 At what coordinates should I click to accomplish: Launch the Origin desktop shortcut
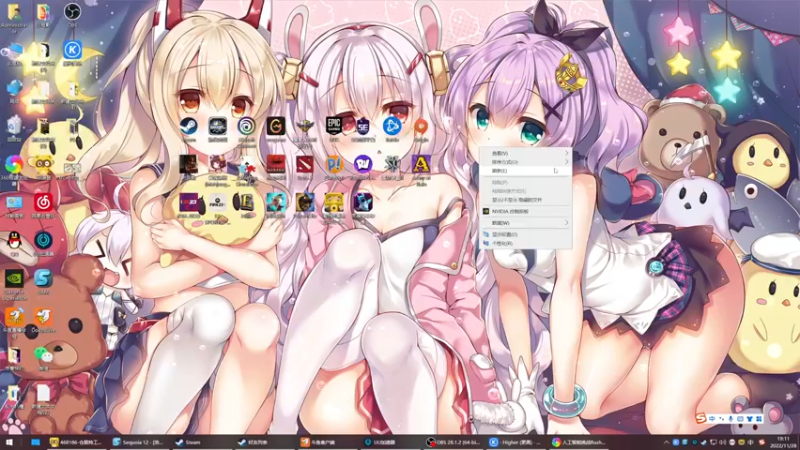tap(421, 128)
